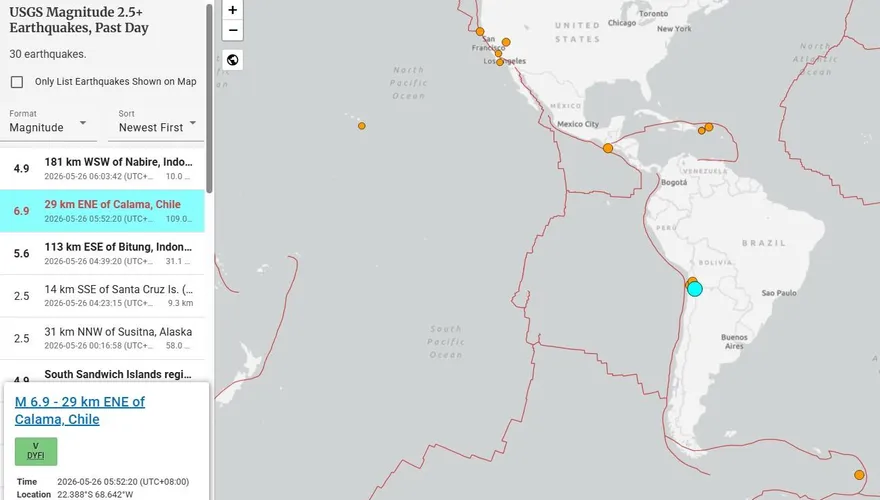Viewport: 880px width, 500px height.
Task: Select the Puerto Rico area earthquake marker
Action: pos(709,127)
